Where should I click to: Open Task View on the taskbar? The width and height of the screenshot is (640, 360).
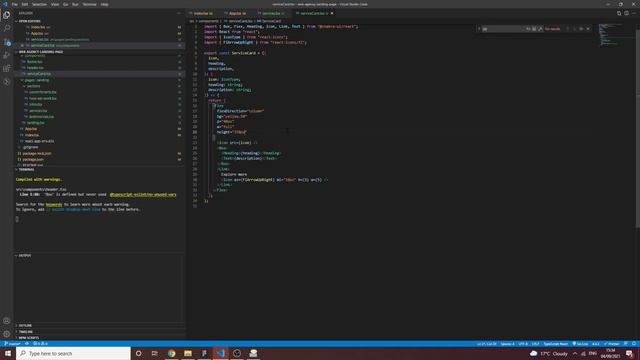coord(155,353)
